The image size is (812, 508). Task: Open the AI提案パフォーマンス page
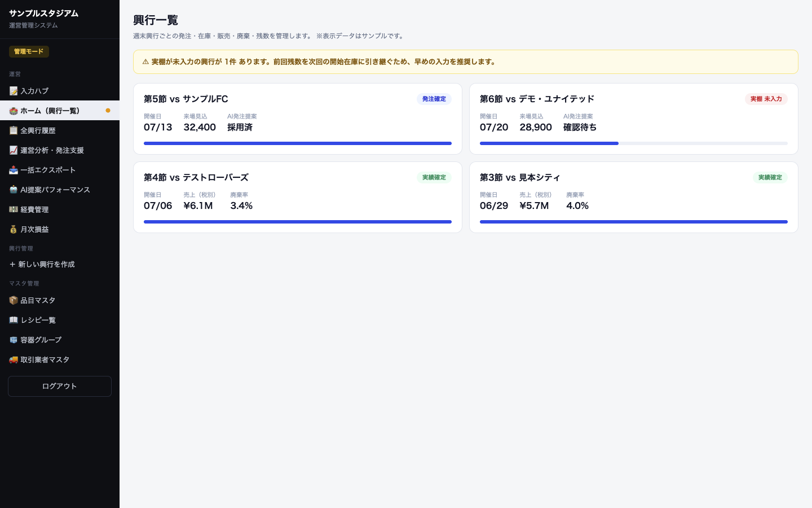click(x=60, y=190)
